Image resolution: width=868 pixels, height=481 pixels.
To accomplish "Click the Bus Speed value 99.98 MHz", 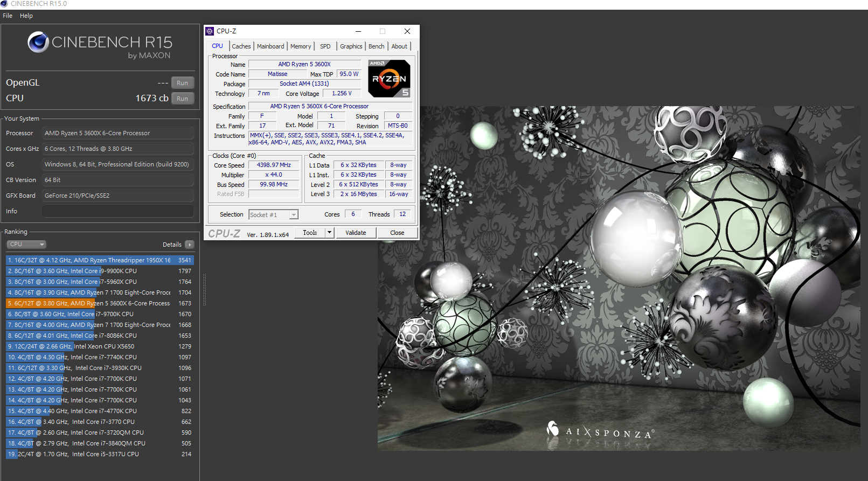I will 274,185.
